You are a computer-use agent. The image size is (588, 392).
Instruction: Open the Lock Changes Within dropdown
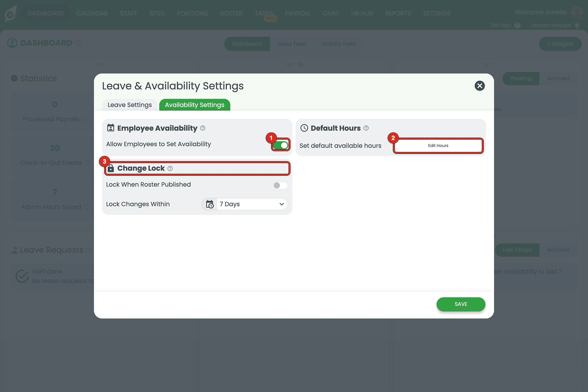click(245, 204)
